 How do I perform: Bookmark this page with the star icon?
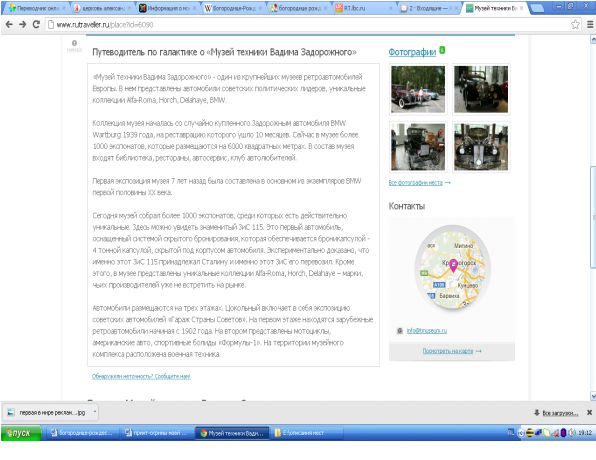coord(575,24)
